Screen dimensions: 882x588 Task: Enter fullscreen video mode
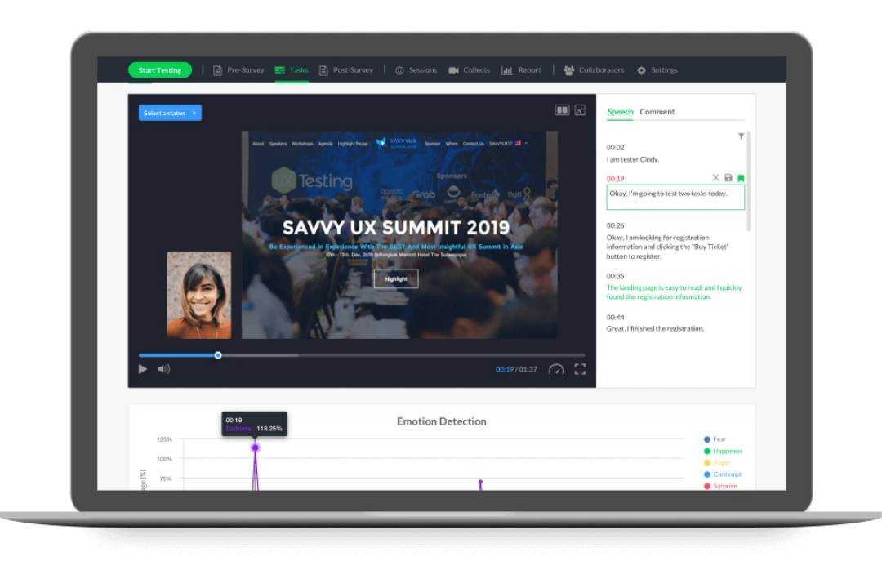(x=580, y=369)
